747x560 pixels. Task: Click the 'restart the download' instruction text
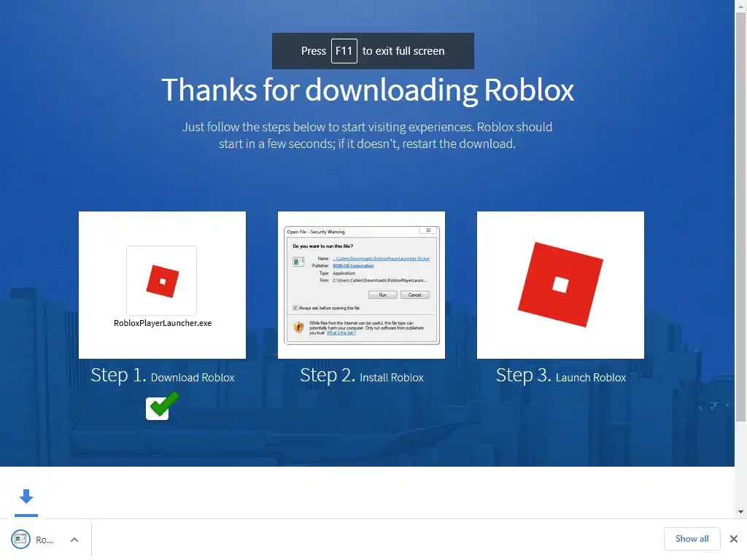(x=458, y=144)
